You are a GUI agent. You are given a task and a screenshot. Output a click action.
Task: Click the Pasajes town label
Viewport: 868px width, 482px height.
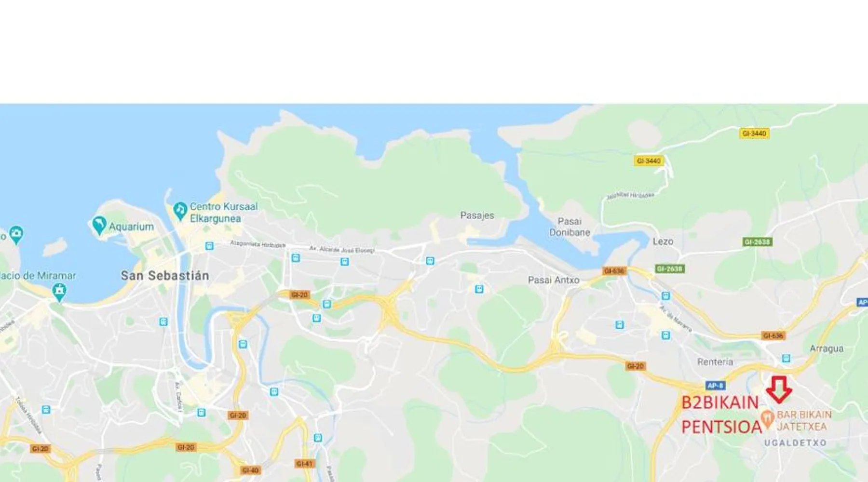477,215
